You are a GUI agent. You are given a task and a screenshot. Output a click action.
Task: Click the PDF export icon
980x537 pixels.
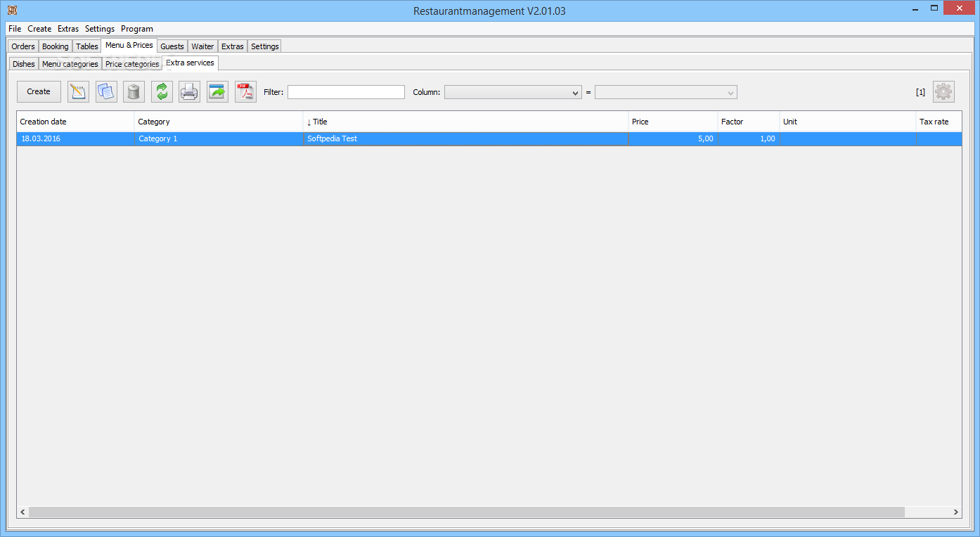pyautogui.click(x=245, y=91)
